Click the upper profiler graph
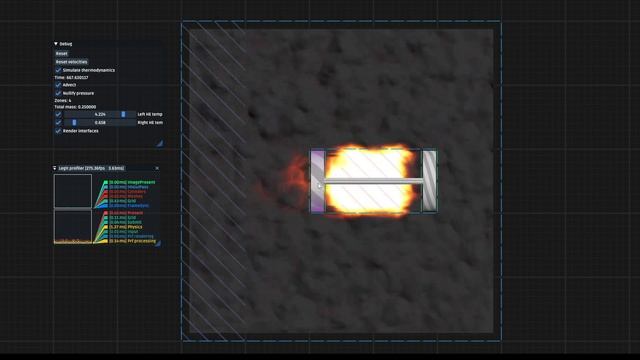Screen dimensions: 640x360 coord(73,191)
